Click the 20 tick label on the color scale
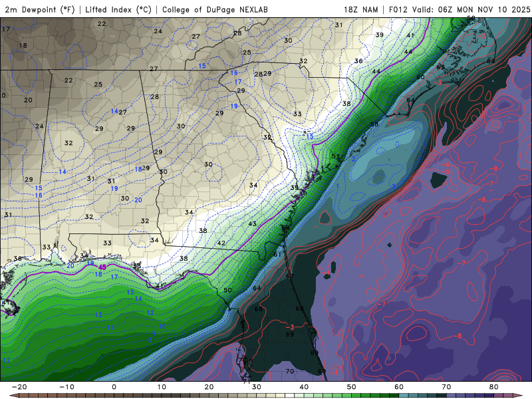The image size is (532, 399). [x=209, y=387]
